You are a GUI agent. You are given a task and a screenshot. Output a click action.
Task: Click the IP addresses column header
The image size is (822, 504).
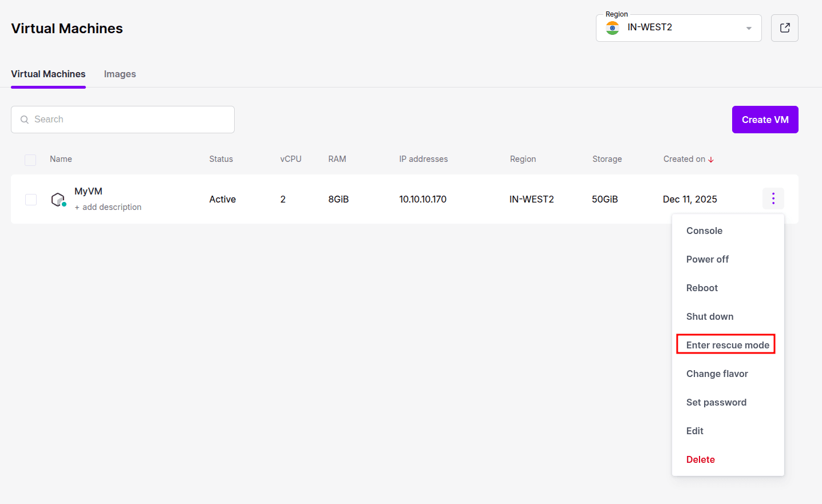(424, 159)
